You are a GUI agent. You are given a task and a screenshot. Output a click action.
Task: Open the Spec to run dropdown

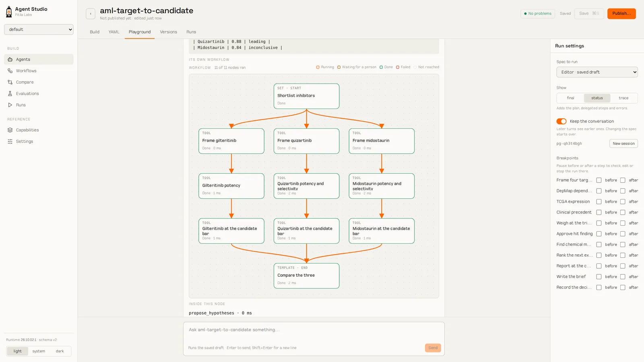point(597,72)
